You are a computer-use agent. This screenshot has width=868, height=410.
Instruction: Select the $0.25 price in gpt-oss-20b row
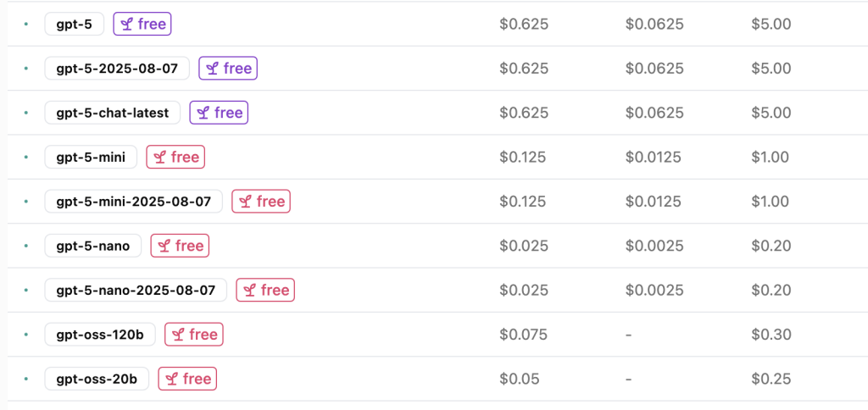[771, 379]
